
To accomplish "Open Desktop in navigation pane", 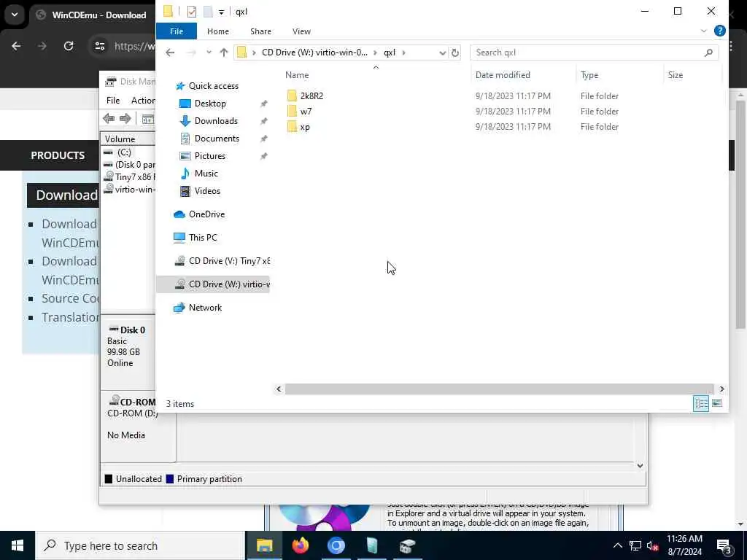I will coord(210,104).
